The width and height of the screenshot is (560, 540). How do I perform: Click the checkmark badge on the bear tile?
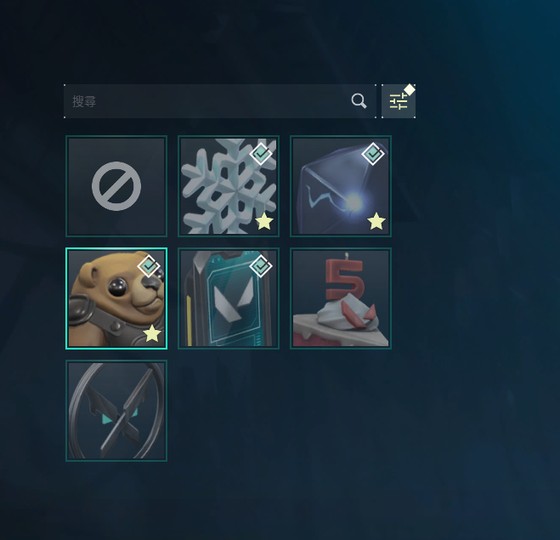pos(149,266)
